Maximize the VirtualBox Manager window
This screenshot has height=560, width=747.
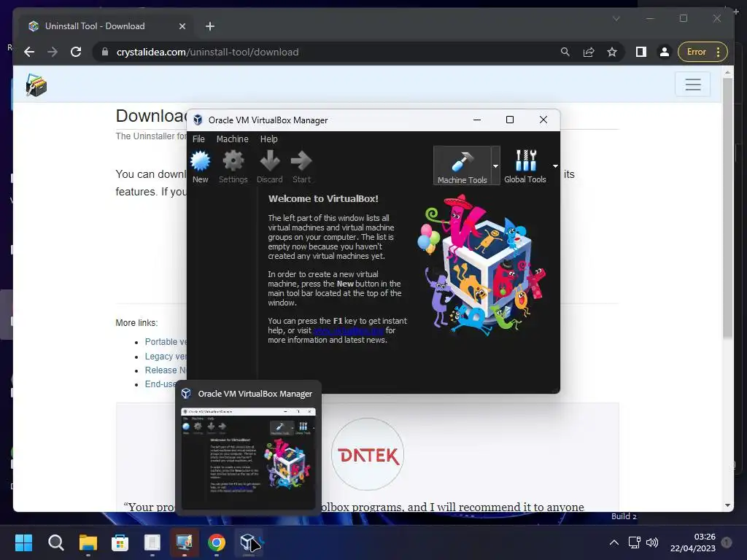click(510, 120)
